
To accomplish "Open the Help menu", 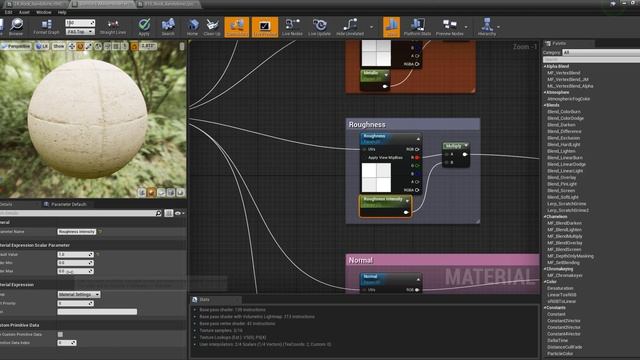I will click(62, 12).
